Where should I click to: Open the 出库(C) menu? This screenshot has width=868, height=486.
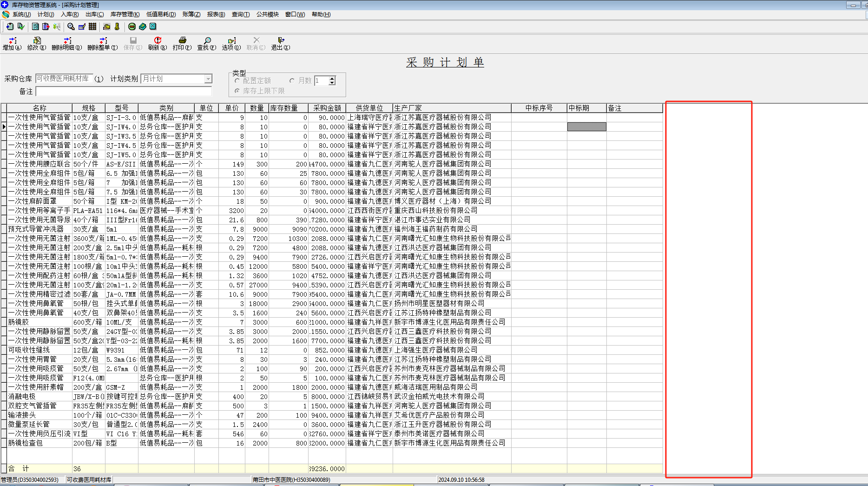[x=95, y=14]
